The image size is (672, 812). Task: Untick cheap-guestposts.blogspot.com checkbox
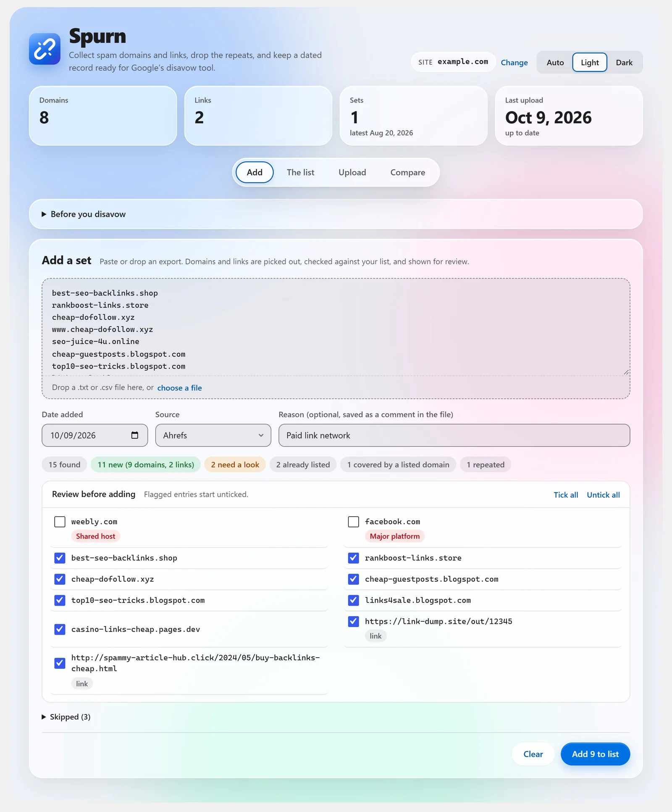(354, 579)
